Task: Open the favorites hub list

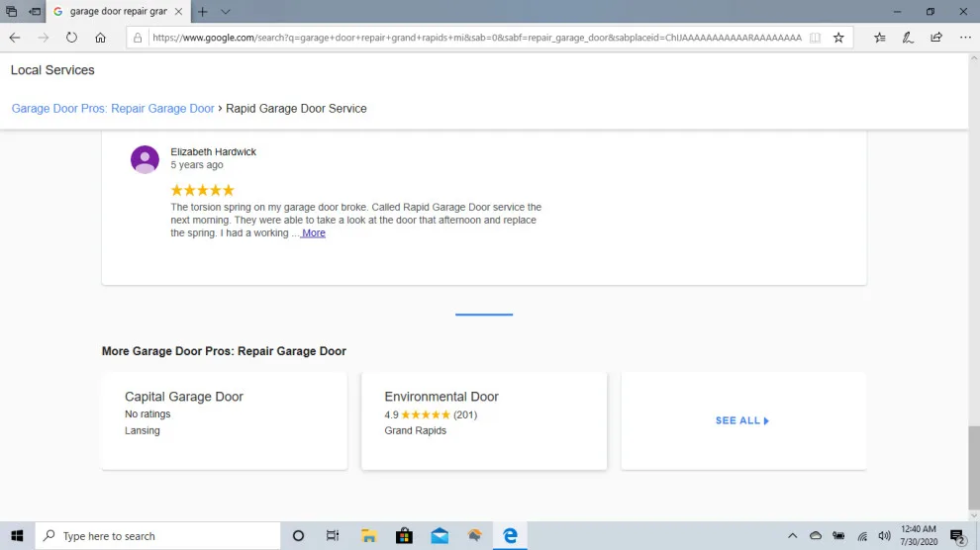Action: pos(879,38)
